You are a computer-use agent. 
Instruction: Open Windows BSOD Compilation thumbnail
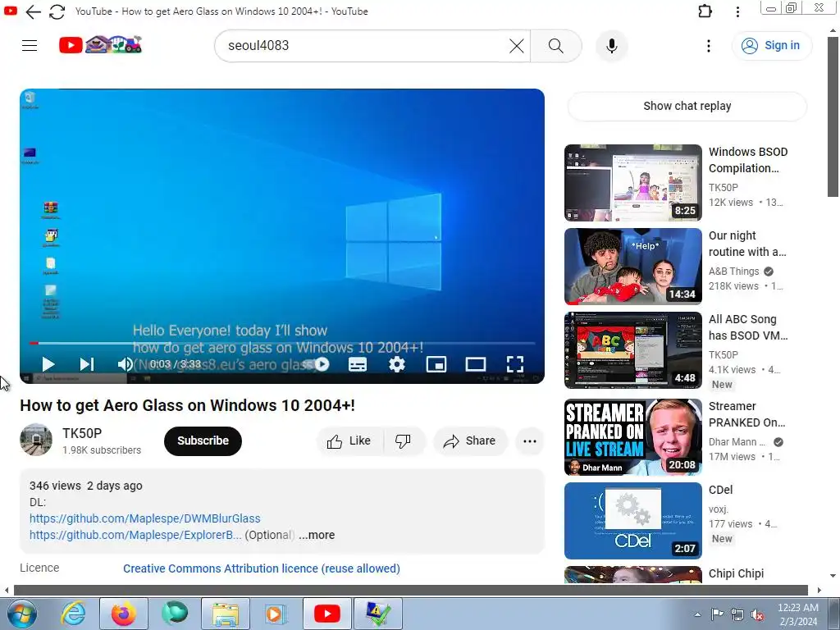tap(632, 183)
